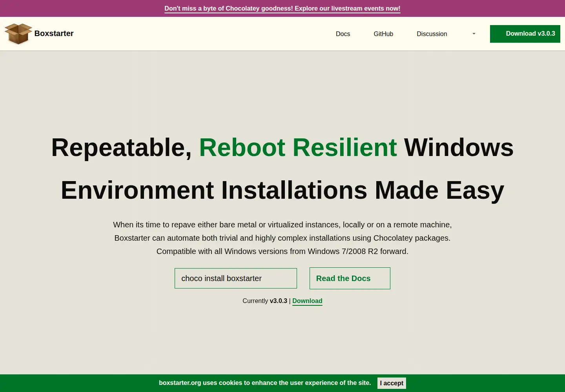Click the "Environment Installations Made Easy" heading line
Viewport: 565px width, 392px height.
pos(282,191)
